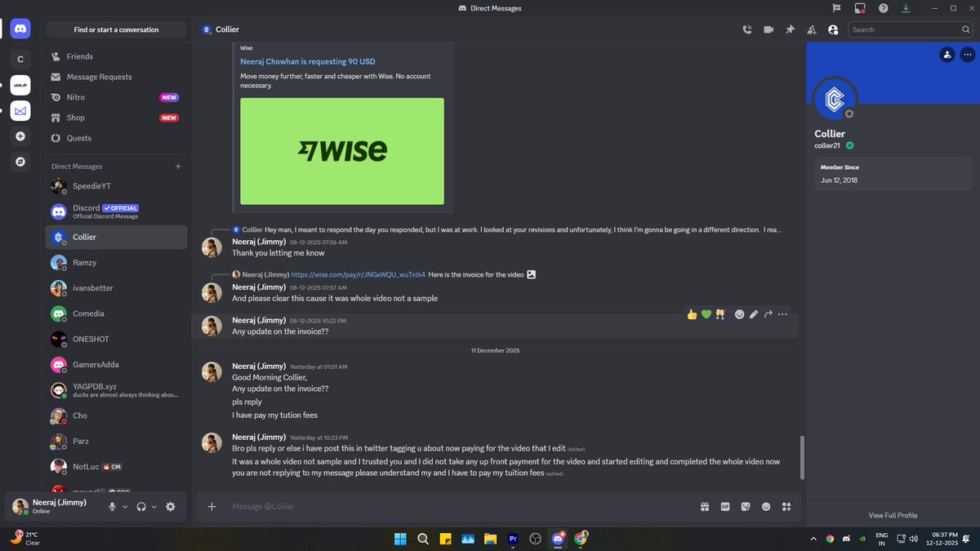980x551 pixels.
Task: Open the Help question mark icon
Action: 883,8
